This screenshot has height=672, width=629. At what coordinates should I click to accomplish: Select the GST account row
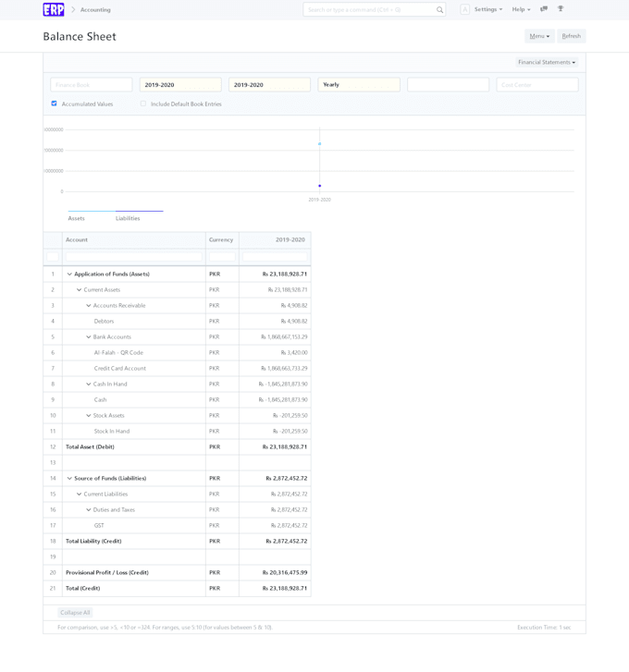(177, 526)
